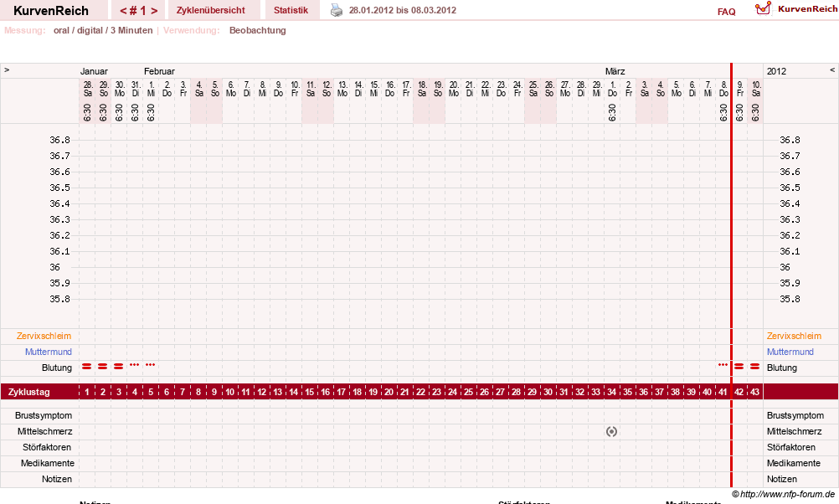Expand chart with top-left > arrow
This screenshot has height=504, width=839.
coord(7,70)
